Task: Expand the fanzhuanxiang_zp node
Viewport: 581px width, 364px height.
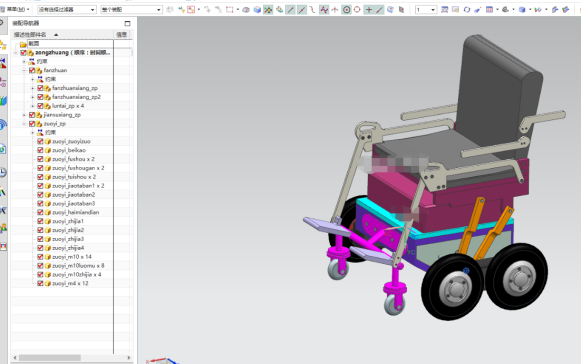Action: tap(32, 88)
